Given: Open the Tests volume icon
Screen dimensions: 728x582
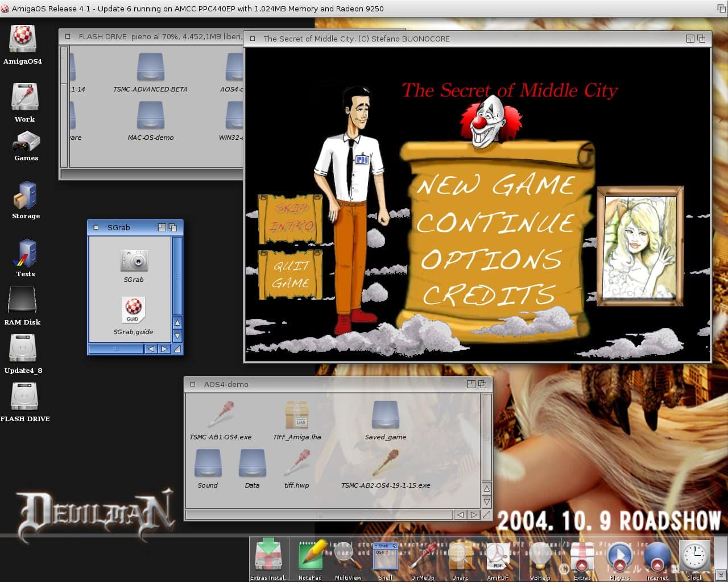Looking at the screenshot, I should pos(26,253).
